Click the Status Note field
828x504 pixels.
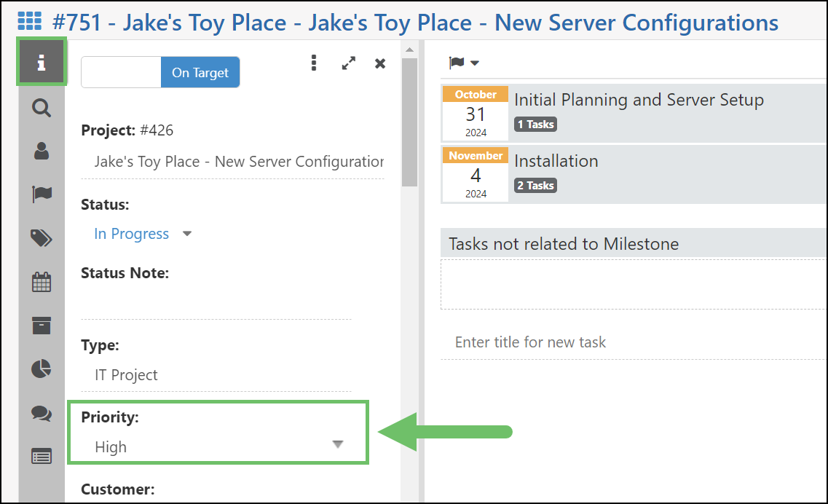point(216,303)
